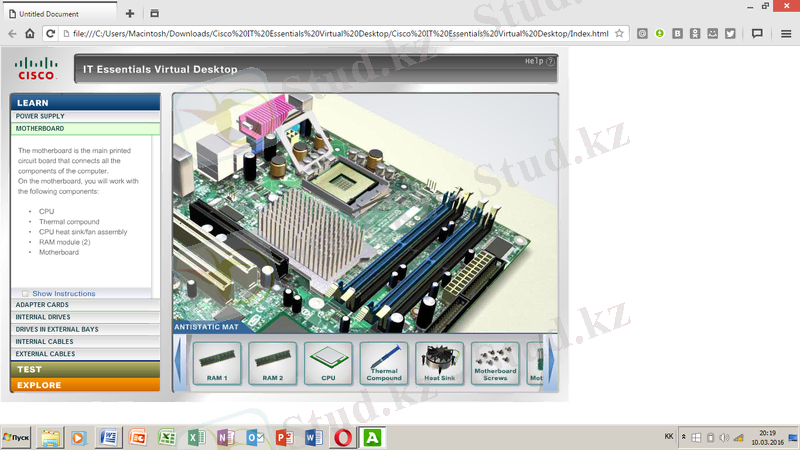Pick the CPU component tile

(328, 363)
